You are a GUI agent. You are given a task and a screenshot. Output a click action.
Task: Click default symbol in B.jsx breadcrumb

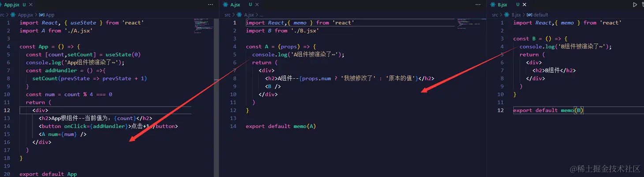tap(538, 15)
